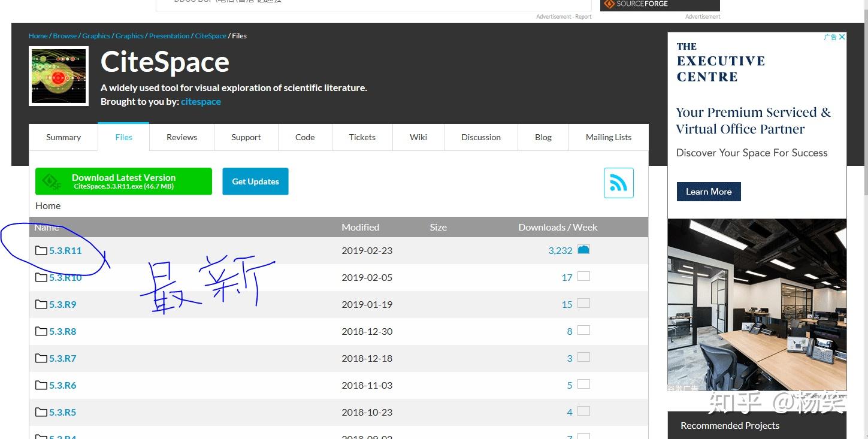Sort by Downloads / Week column header
The height and width of the screenshot is (439, 868).
(558, 227)
